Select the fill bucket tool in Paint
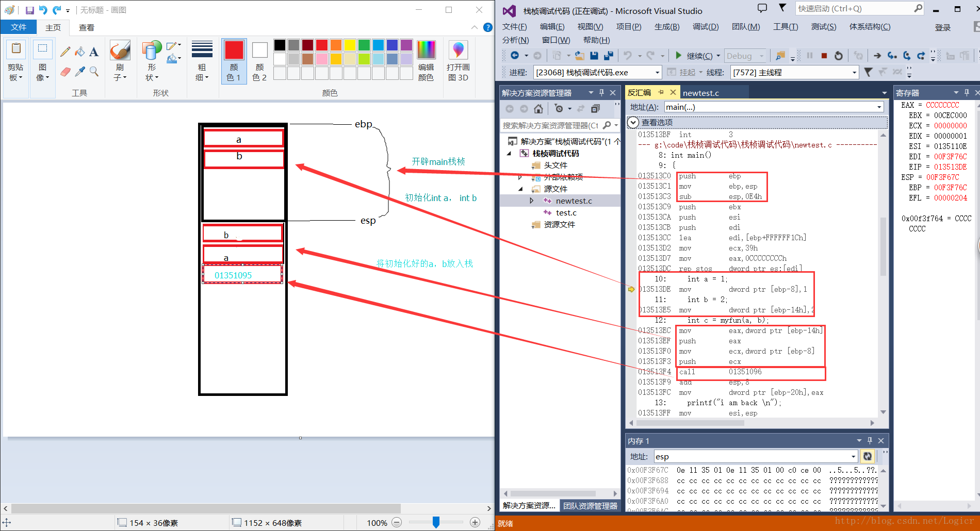This screenshot has height=531, width=980. click(x=79, y=52)
